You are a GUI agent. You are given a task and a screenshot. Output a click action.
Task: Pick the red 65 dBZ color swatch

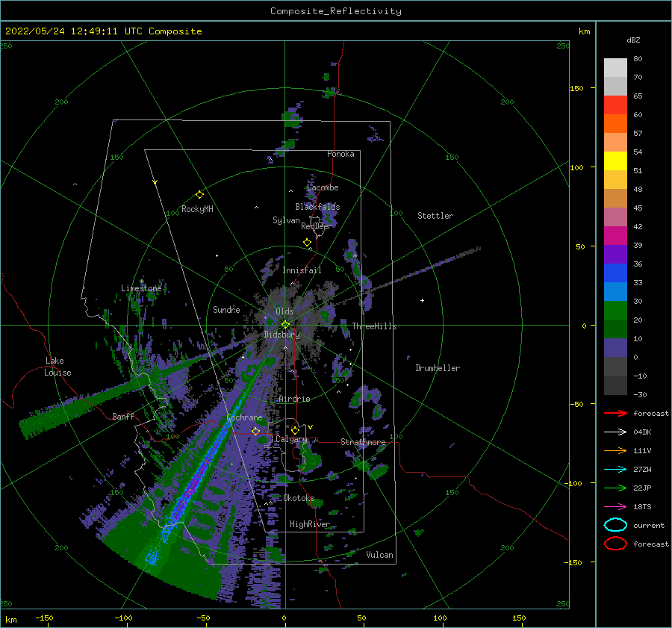pyautogui.click(x=615, y=105)
